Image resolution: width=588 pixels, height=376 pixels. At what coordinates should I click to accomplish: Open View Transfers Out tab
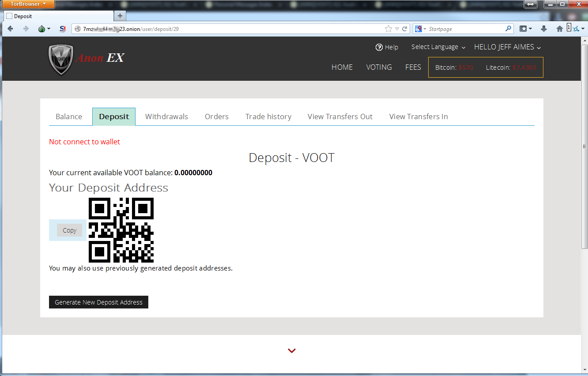[340, 117]
